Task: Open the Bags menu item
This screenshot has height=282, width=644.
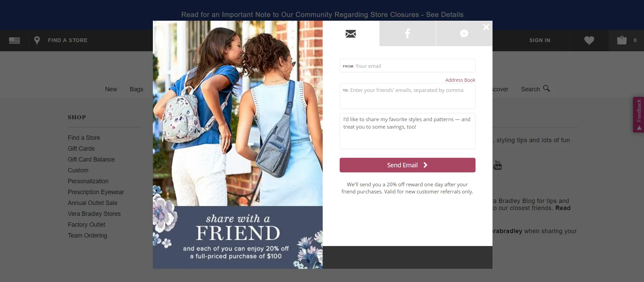Action: [137, 89]
